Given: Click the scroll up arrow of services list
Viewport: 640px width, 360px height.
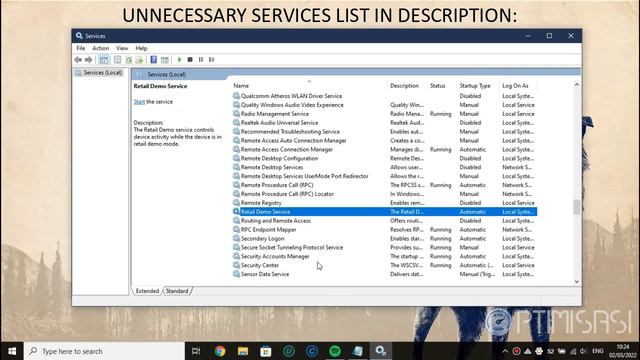Looking at the screenshot, I should 576,85.
